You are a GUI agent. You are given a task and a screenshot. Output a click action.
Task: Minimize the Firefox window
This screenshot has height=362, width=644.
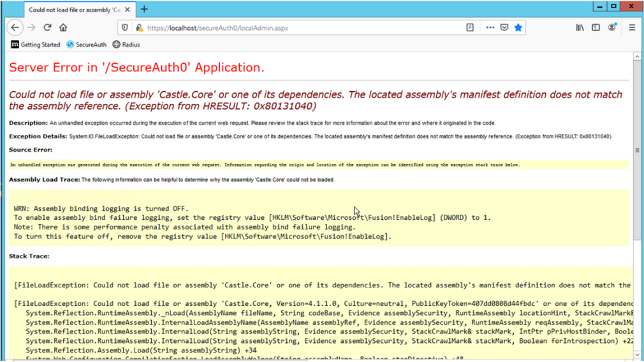tap(599, 6)
